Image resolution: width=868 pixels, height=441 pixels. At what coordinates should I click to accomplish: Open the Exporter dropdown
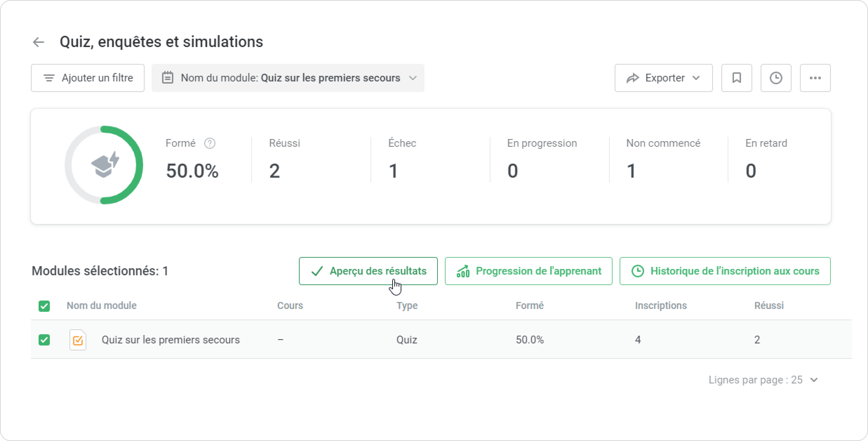pyautogui.click(x=663, y=78)
